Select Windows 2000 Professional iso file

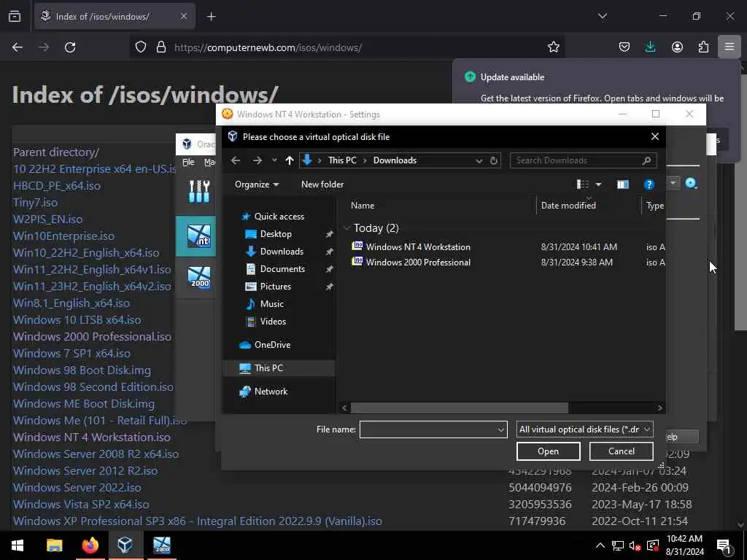418,262
